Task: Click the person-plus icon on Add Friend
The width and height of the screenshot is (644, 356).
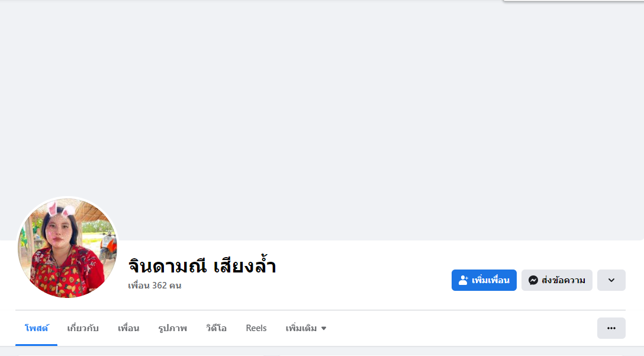Action: click(x=463, y=280)
